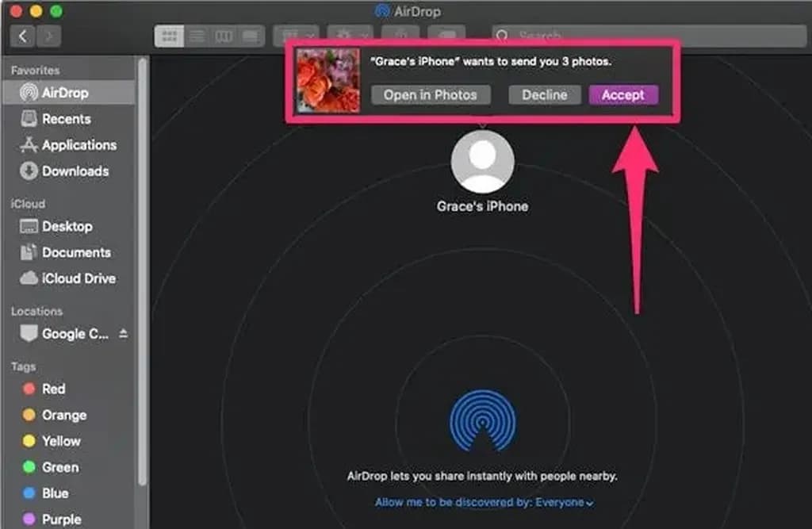Viewport: 812px width, 529px height.
Task: Switch to list view in toolbar
Action: 197,36
